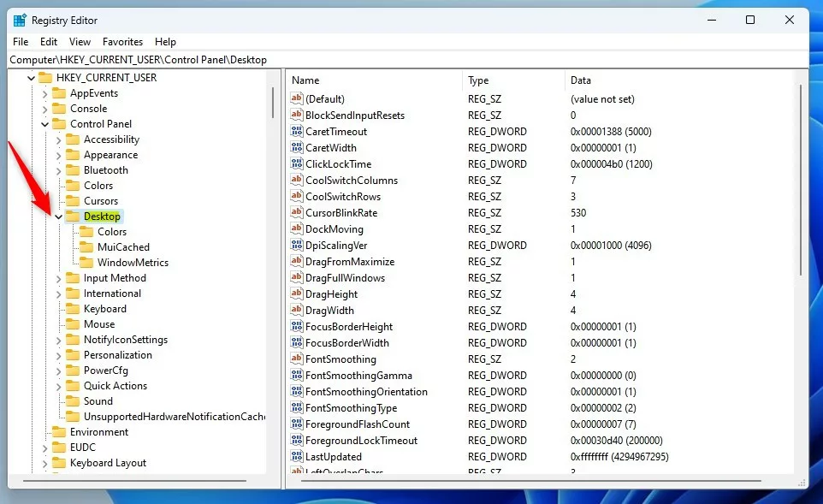
Task: Click the CoolSwitchColumns string icon
Action: (297, 180)
